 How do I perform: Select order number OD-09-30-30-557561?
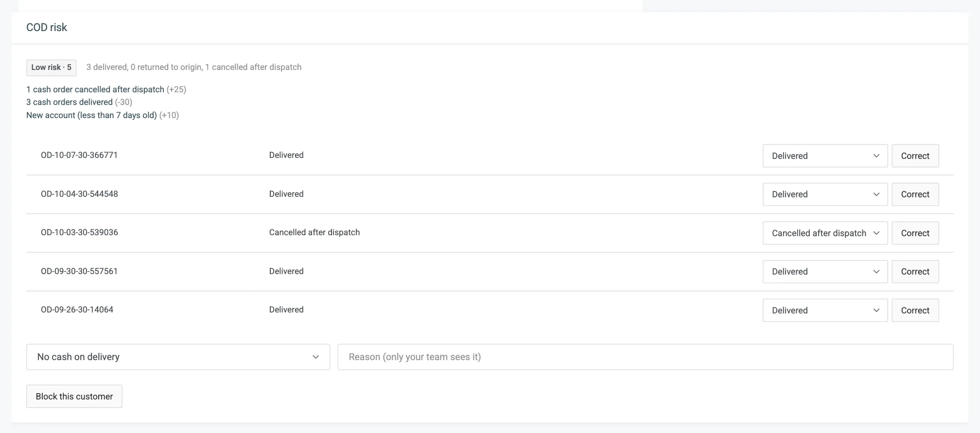[x=79, y=271]
